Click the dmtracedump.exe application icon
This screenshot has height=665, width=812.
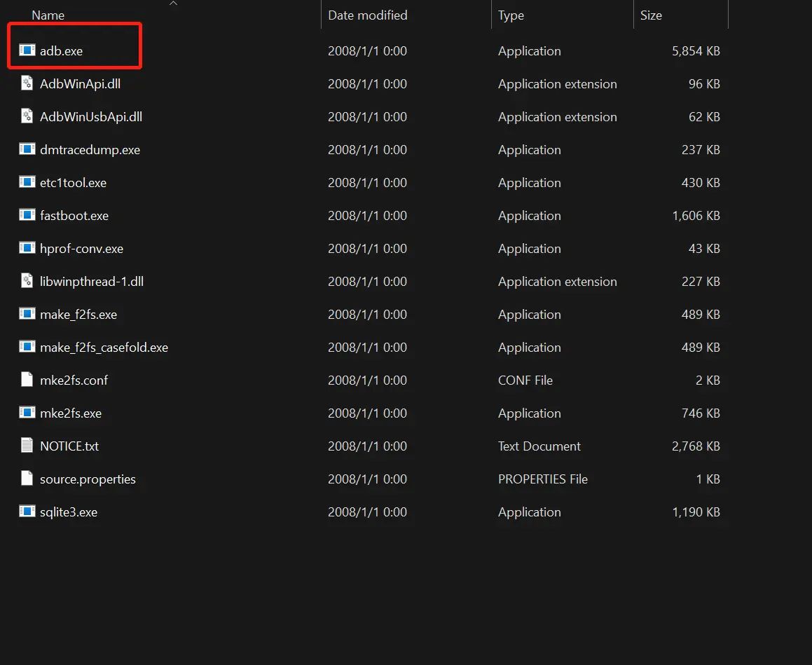(x=27, y=149)
